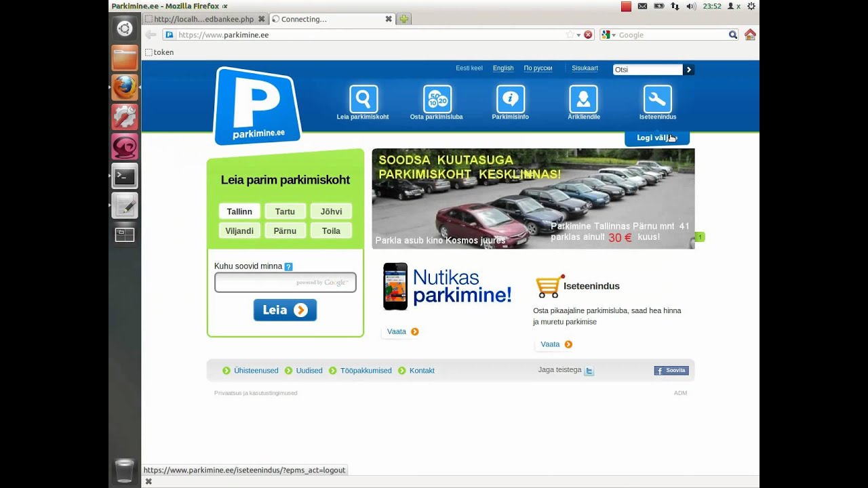This screenshot has height=488, width=868.
Task: Open the mail envelope indicator
Action: click(x=642, y=6)
